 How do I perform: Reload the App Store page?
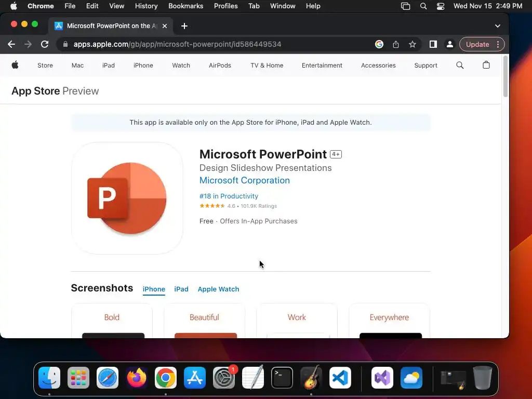(45, 44)
